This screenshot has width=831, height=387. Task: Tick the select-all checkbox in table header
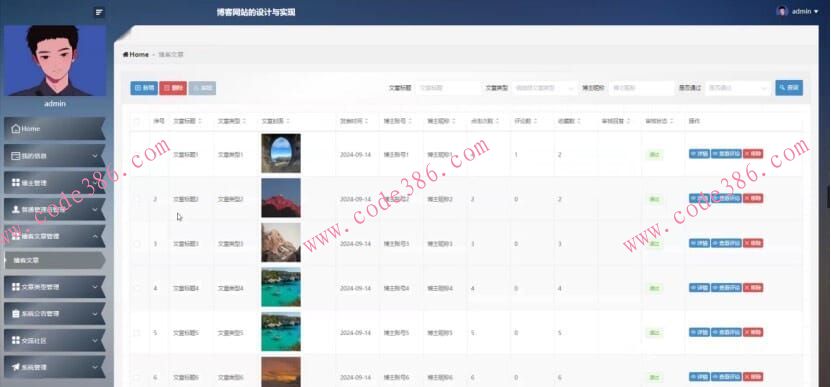137,121
